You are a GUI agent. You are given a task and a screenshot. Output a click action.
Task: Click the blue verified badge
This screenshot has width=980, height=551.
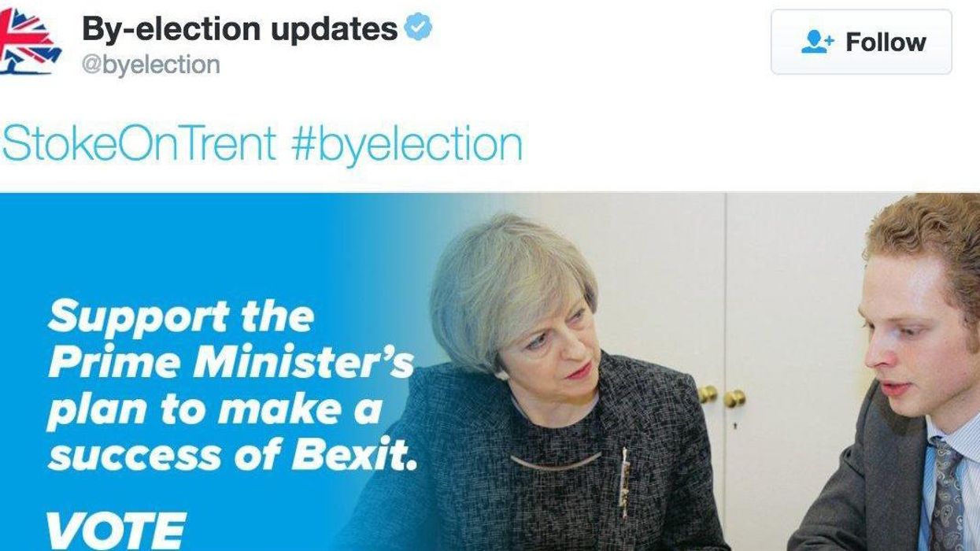tap(418, 29)
